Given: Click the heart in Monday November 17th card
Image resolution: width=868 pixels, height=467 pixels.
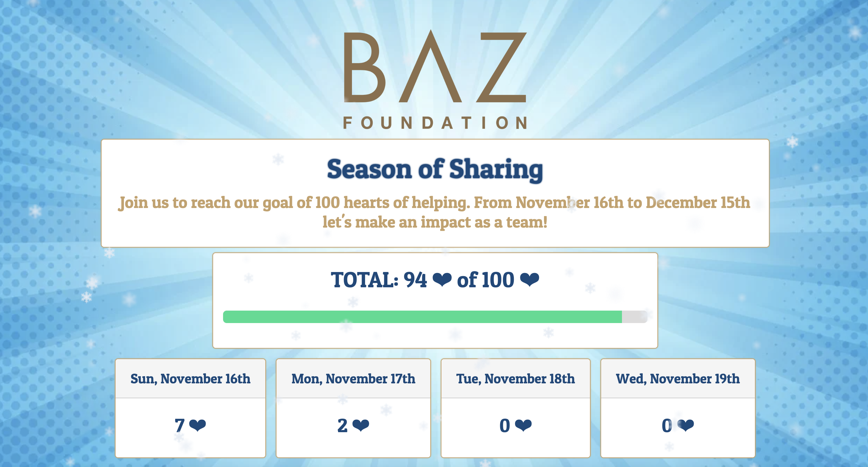Looking at the screenshot, I should (361, 425).
